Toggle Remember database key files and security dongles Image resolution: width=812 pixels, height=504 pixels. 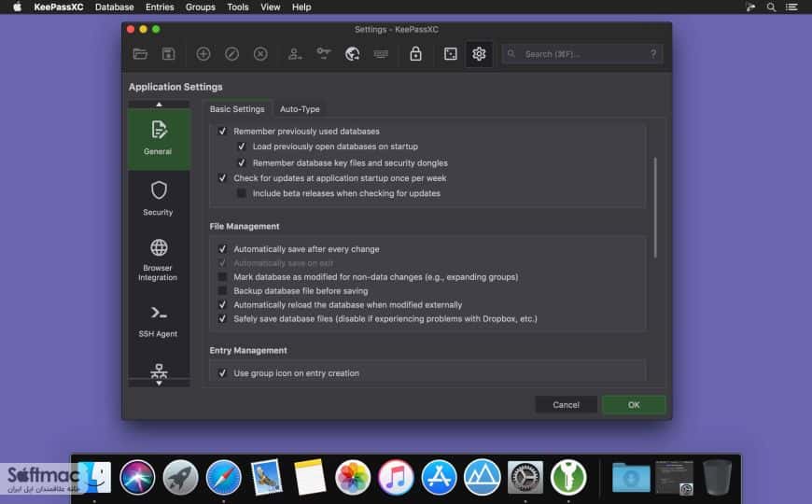pos(242,162)
